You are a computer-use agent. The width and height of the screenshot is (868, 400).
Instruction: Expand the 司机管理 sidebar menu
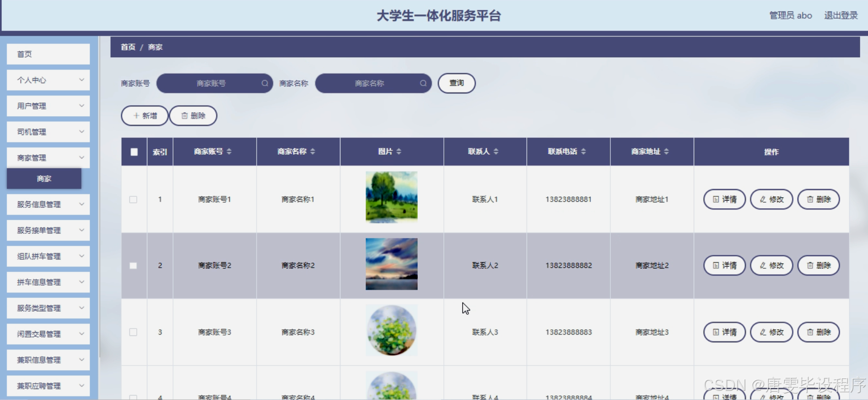click(x=48, y=132)
